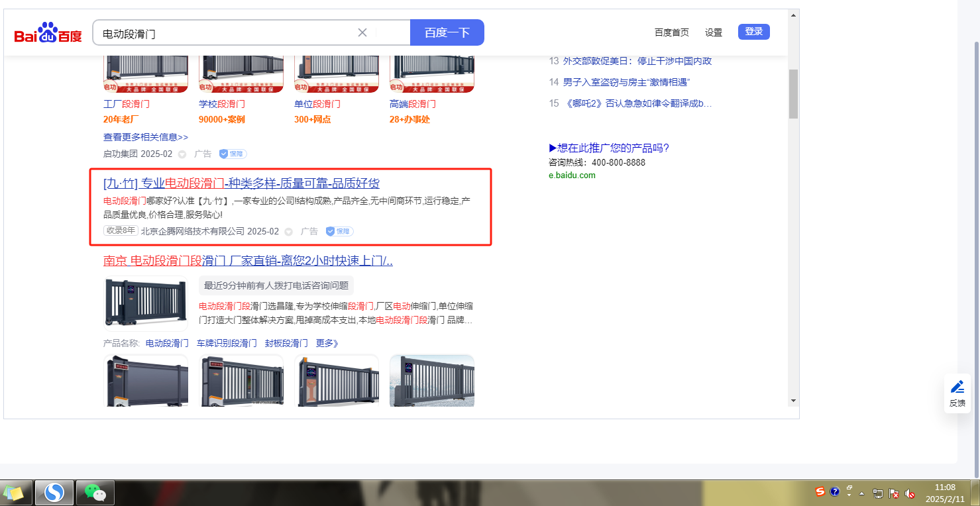
Task: Expand the dropdown arrow beside 启功集团 2025-02
Action: click(x=182, y=154)
